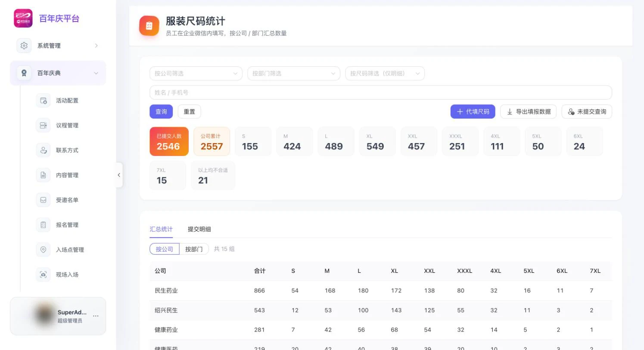Click the 系统管理 gear icon
644x350 pixels.
click(24, 46)
